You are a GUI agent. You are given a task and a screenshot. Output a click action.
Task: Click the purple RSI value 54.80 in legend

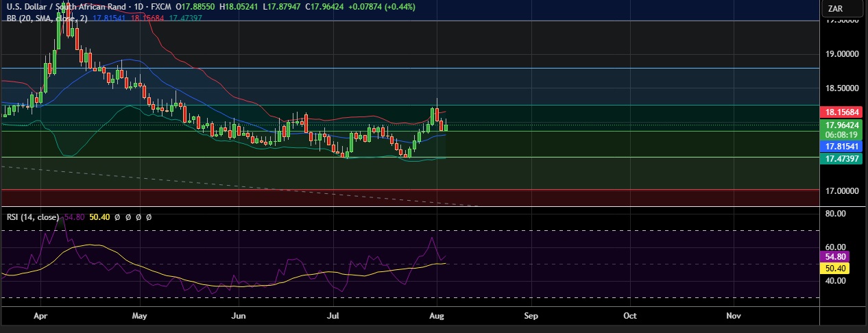point(75,217)
